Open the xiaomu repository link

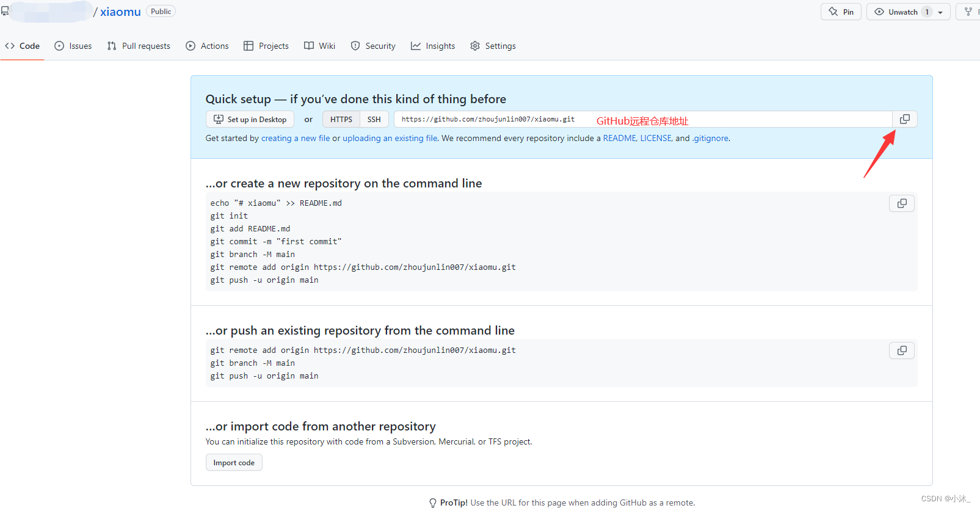(x=120, y=12)
